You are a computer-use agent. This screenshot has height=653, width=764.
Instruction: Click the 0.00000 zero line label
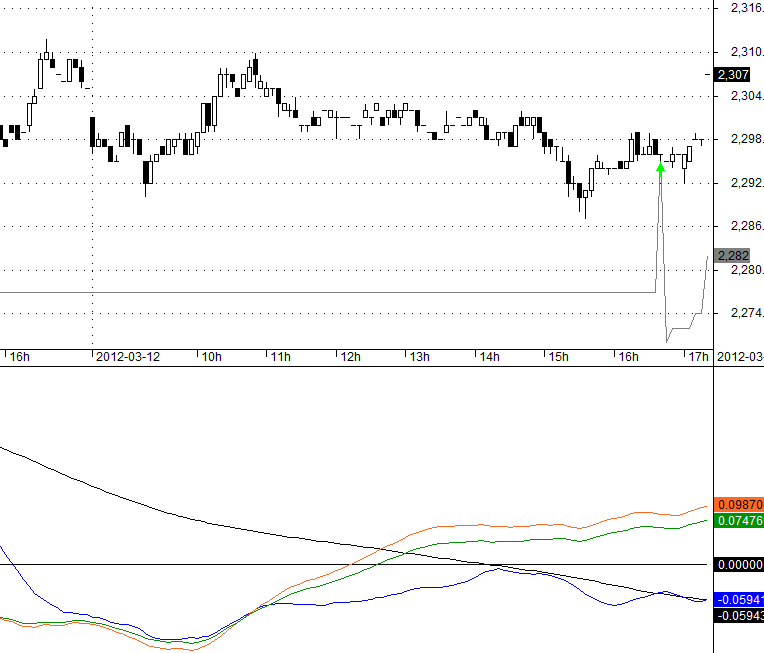click(739, 565)
